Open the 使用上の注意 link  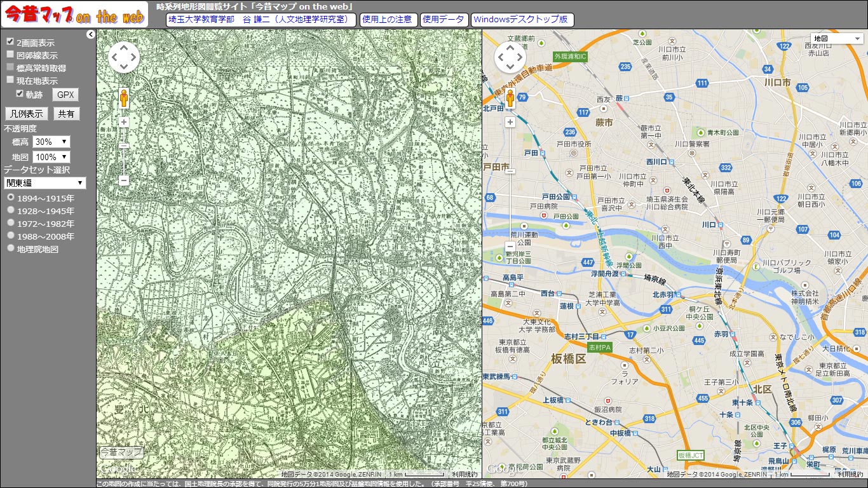coord(389,20)
